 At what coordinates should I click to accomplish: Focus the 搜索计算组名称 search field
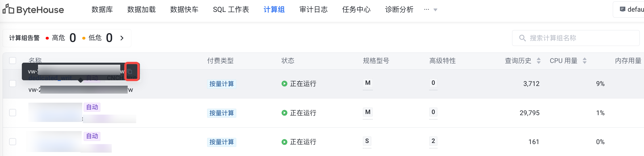pos(576,38)
